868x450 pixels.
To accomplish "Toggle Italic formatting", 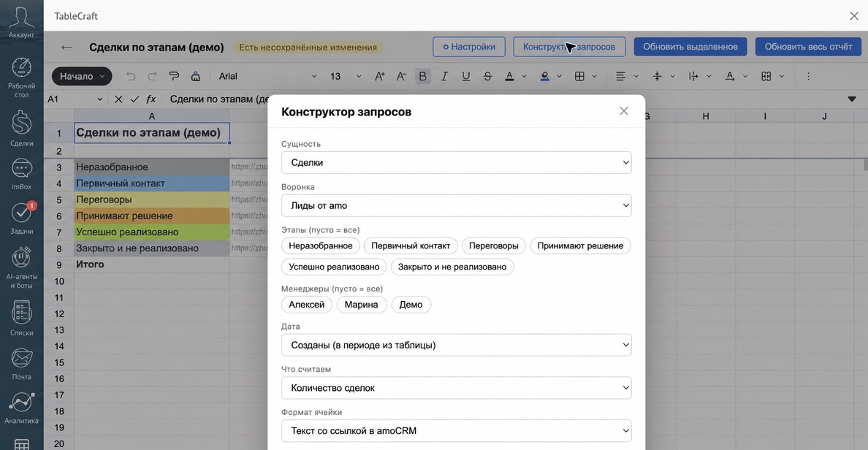I will click(444, 77).
